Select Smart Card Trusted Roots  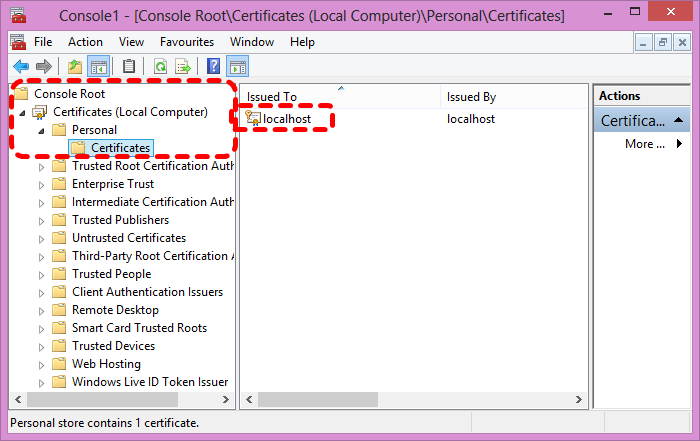pyautogui.click(x=139, y=328)
